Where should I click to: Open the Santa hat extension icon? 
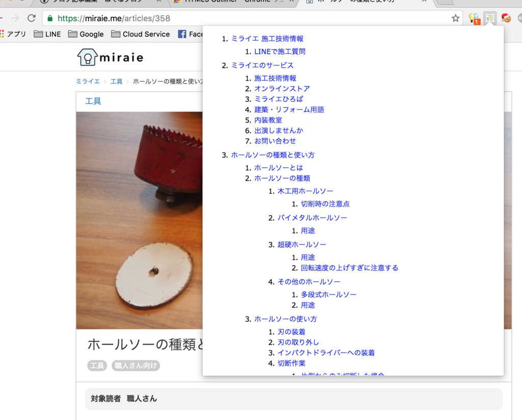(506, 18)
